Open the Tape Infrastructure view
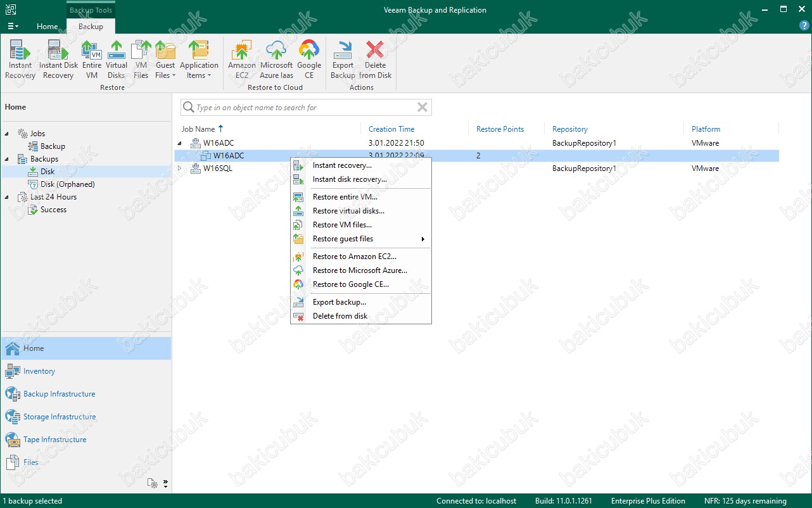812x508 pixels. tap(86, 440)
